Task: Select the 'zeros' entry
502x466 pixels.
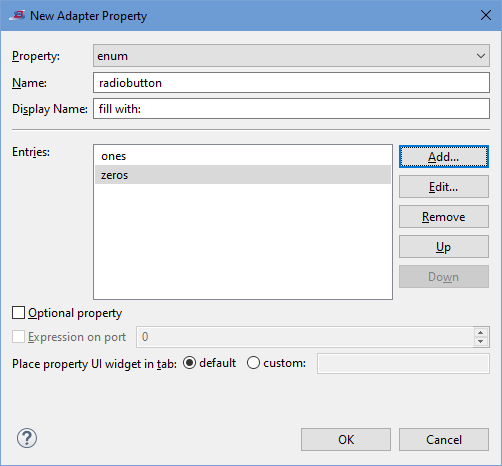Action: (243, 175)
